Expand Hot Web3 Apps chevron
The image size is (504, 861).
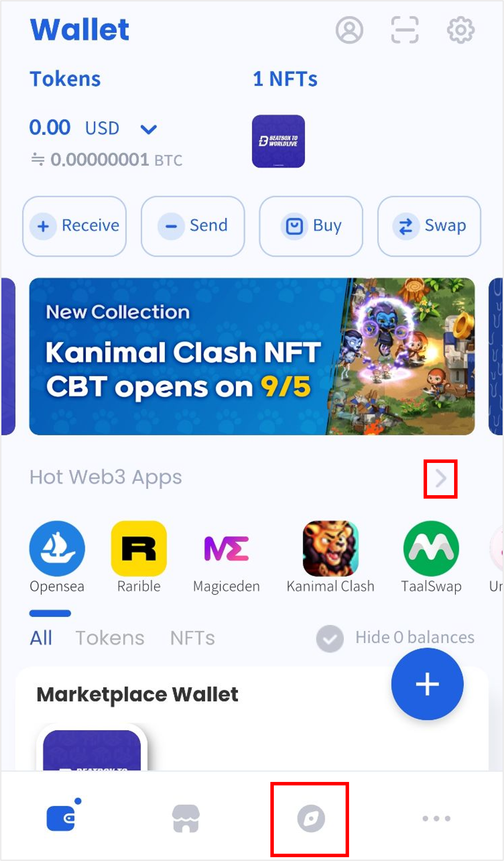[441, 479]
